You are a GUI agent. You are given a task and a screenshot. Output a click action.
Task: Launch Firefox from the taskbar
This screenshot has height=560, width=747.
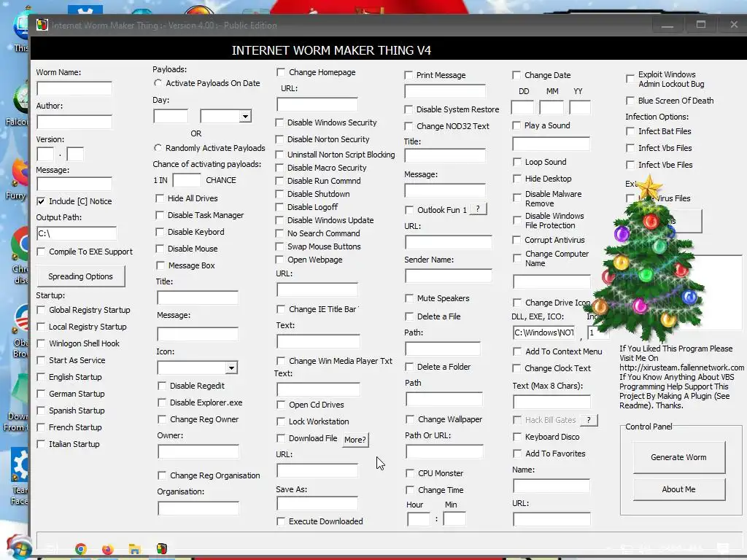[x=108, y=549]
